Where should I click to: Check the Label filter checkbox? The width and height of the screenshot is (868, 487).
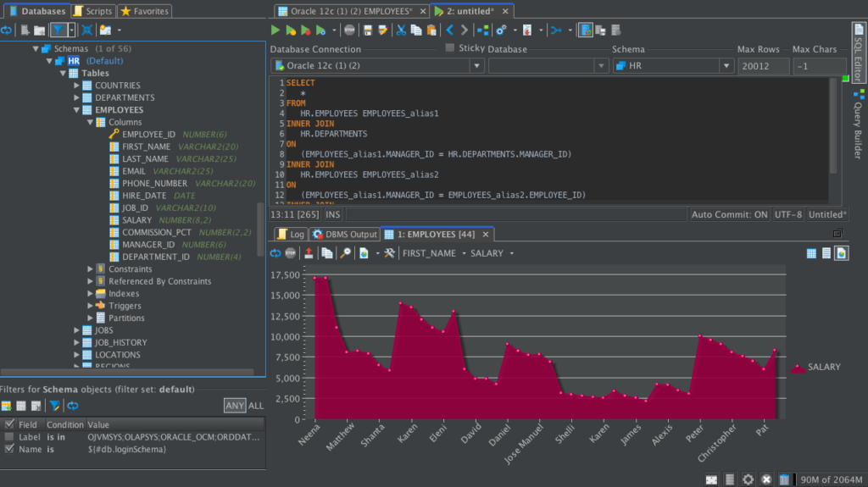coord(9,437)
